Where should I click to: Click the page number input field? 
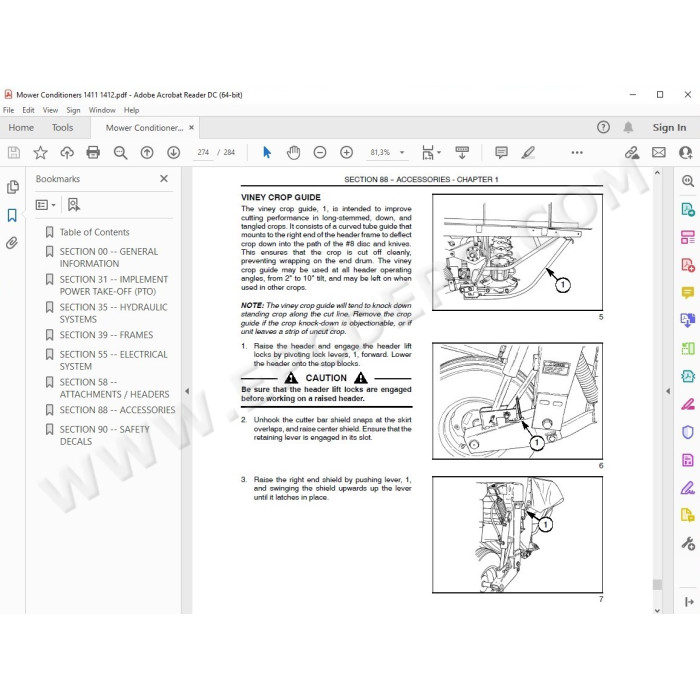pos(203,153)
